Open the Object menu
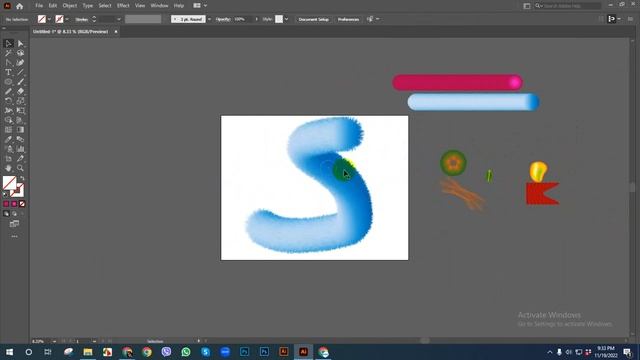This screenshot has height=360, width=640. coord(70,6)
